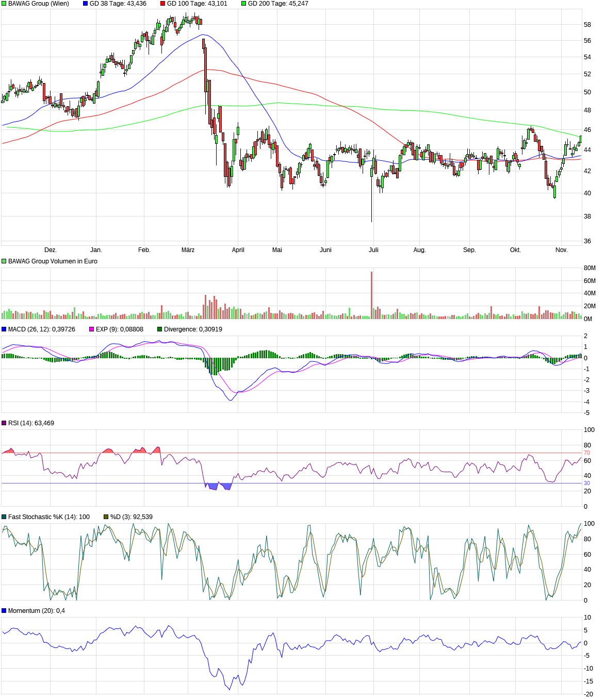The width and height of the screenshot is (606, 700).
Task: Click the magenta EXP (9) legend square
Action: (x=92, y=329)
